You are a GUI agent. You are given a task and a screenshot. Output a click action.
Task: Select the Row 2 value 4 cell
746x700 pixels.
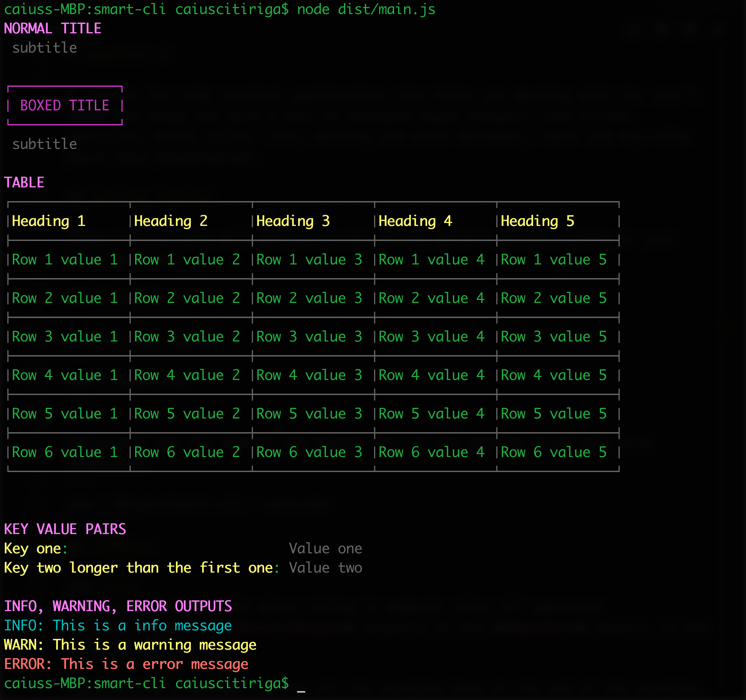pos(431,298)
